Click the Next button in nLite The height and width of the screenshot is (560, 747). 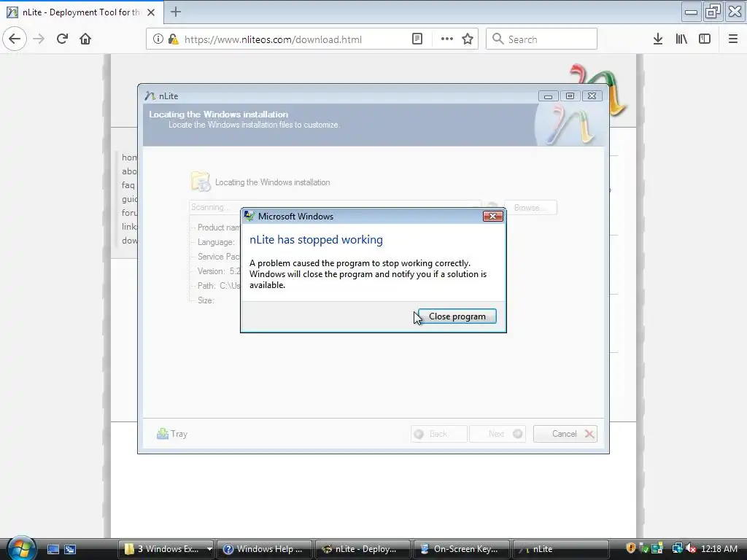(498, 434)
